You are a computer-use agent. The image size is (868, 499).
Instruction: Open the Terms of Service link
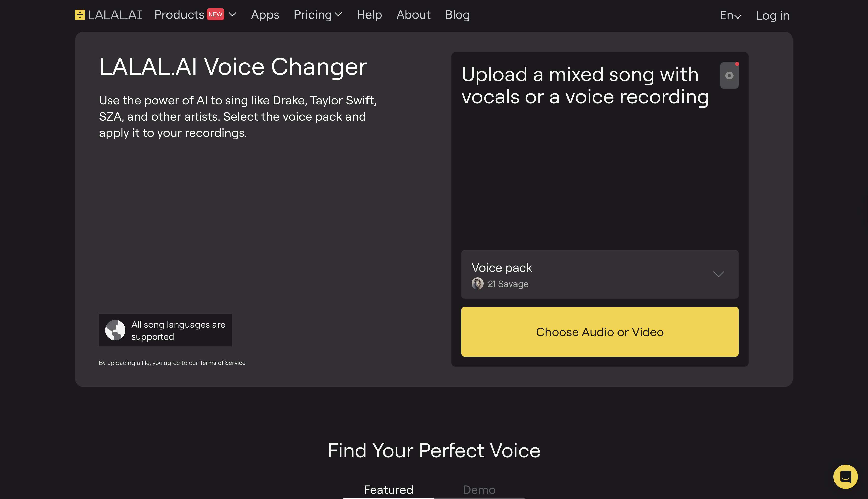[x=222, y=363]
